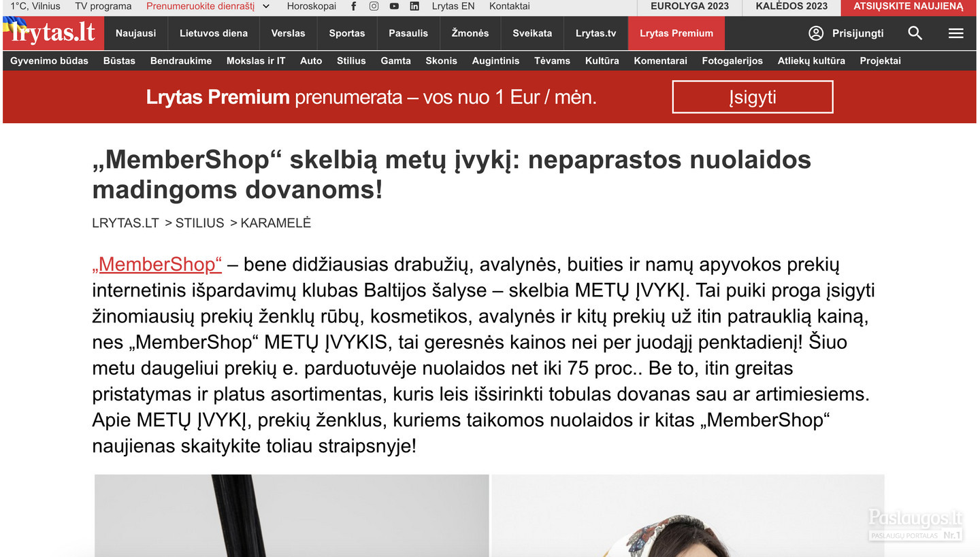Open Mokslas ir IT category
Viewport: 980px width, 557px height.
pos(256,61)
